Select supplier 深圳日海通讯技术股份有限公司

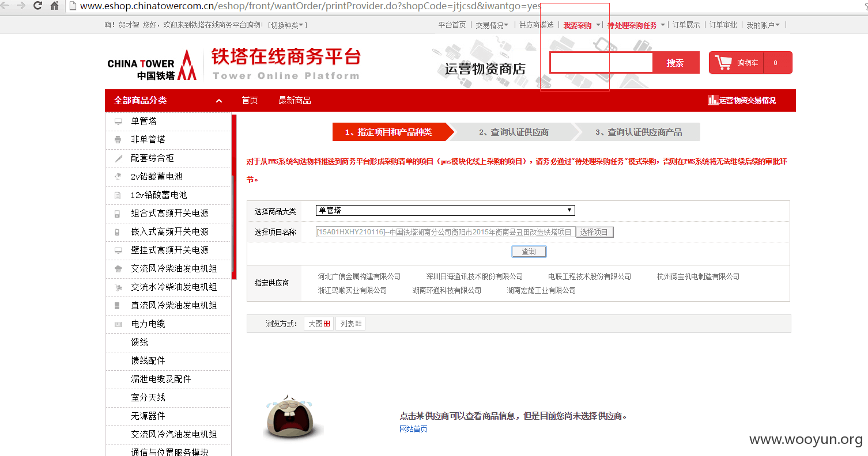tap(474, 277)
